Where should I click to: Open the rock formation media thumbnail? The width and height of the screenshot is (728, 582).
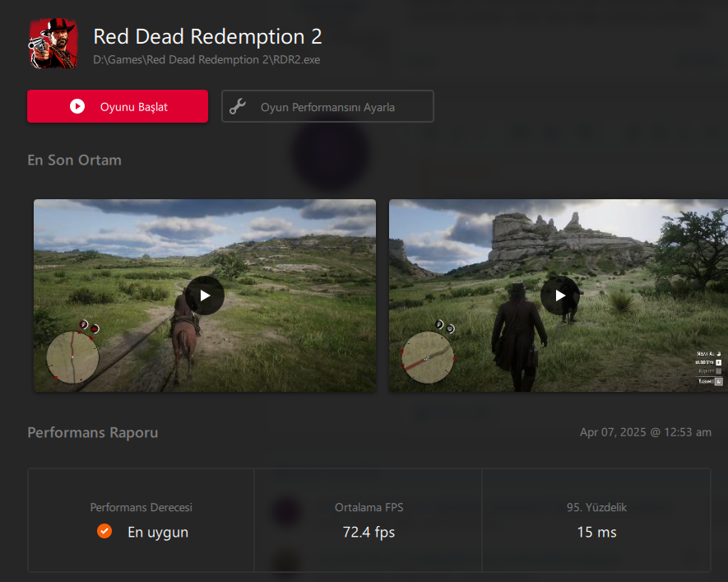[559, 296]
